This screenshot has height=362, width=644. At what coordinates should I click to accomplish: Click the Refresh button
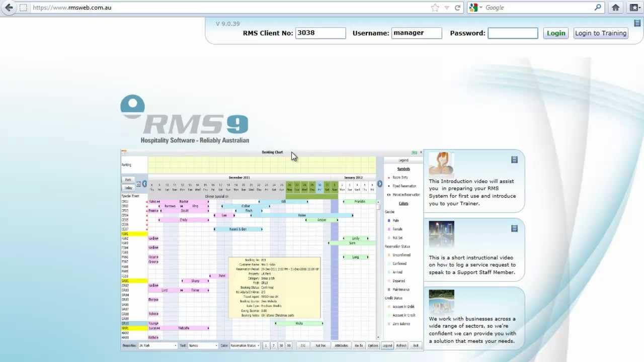pos(401,345)
